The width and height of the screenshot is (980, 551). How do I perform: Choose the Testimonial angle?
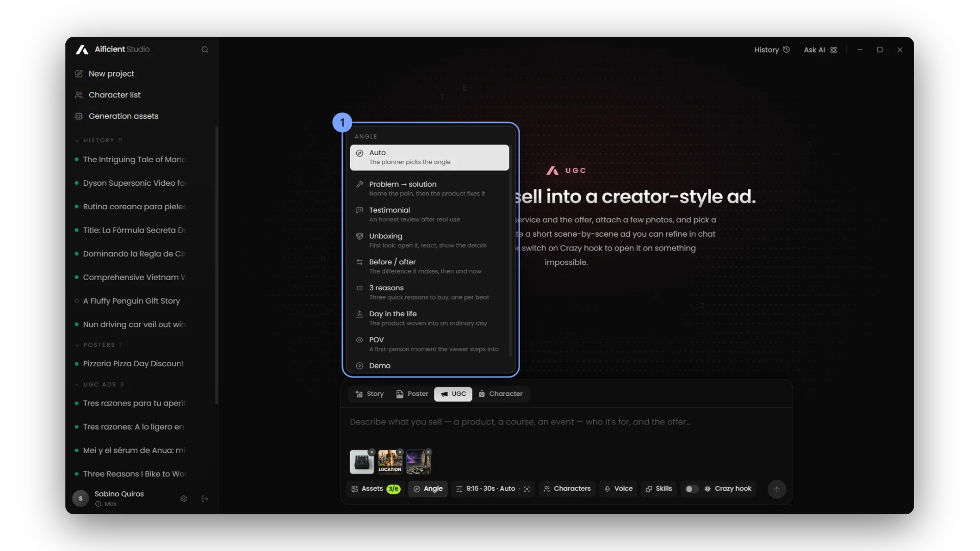coord(429,214)
